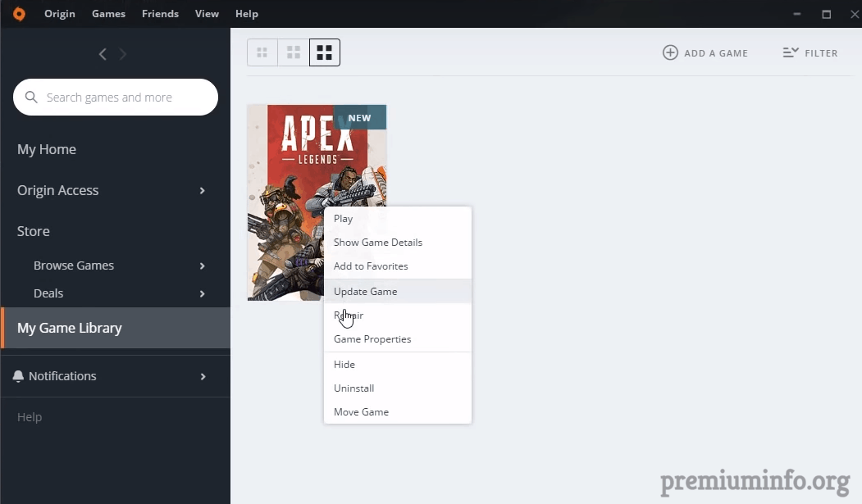862x504 pixels.
Task: Open Origin Access section
Action: [x=57, y=190]
